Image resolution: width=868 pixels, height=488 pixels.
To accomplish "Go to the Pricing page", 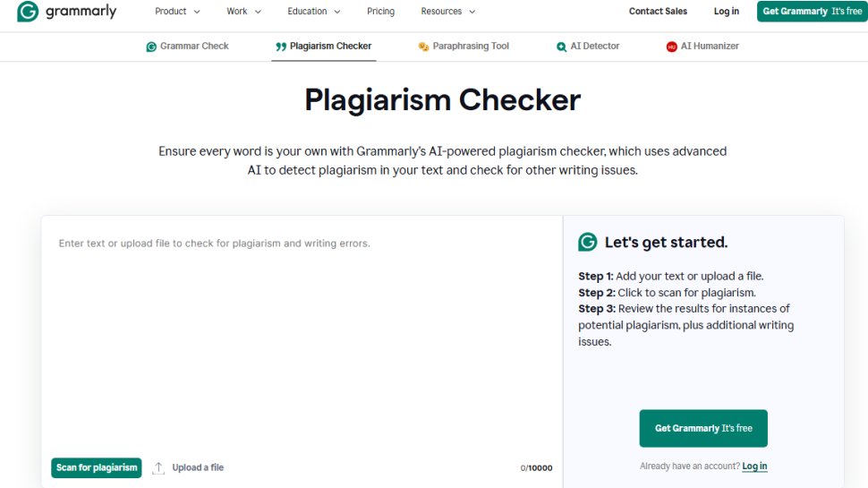I will pos(380,12).
